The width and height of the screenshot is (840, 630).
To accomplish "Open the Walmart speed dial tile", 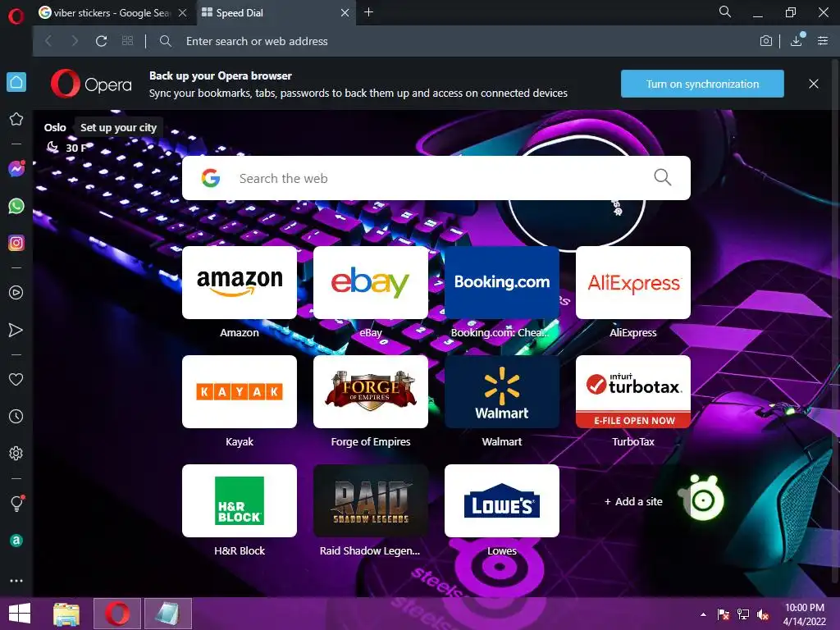I will point(502,391).
